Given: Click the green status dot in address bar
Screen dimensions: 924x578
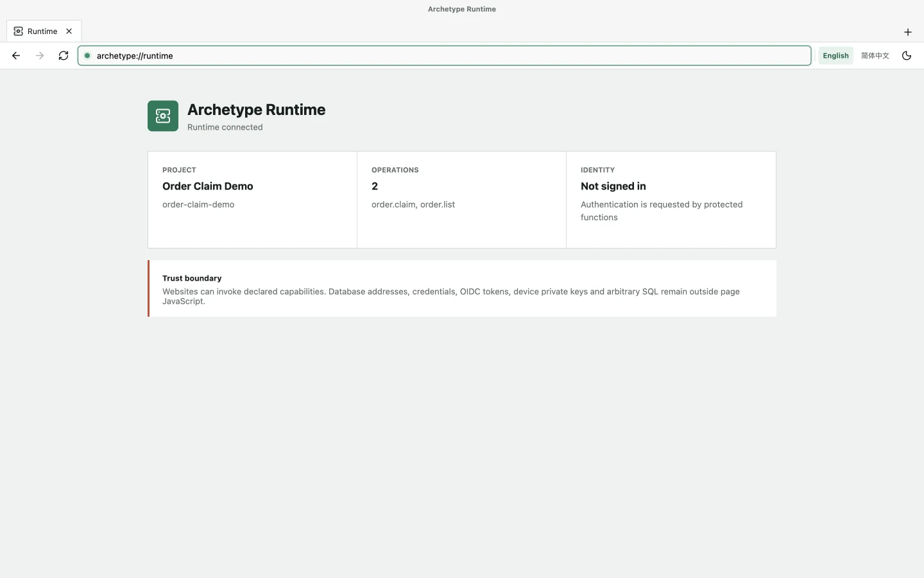Looking at the screenshot, I should 87,56.
